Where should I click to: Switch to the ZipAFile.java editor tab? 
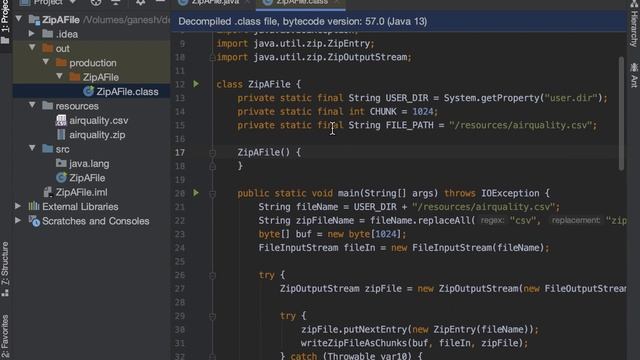point(214,2)
